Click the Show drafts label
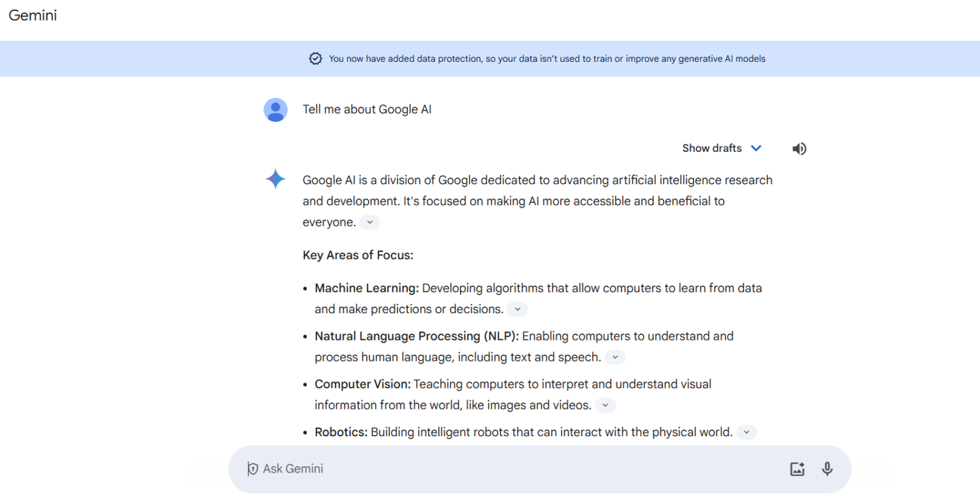Viewport: 980px width, 498px height. click(711, 148)
